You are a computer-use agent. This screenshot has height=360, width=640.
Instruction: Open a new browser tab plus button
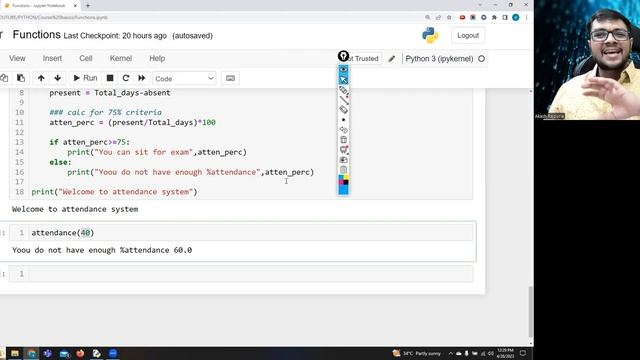pyautogui.click(x=88, y=6)
